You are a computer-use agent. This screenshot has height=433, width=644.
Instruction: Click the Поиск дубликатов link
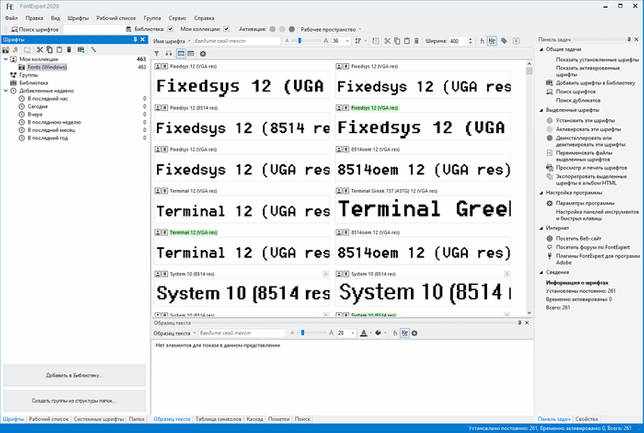[x=578, y=100]
